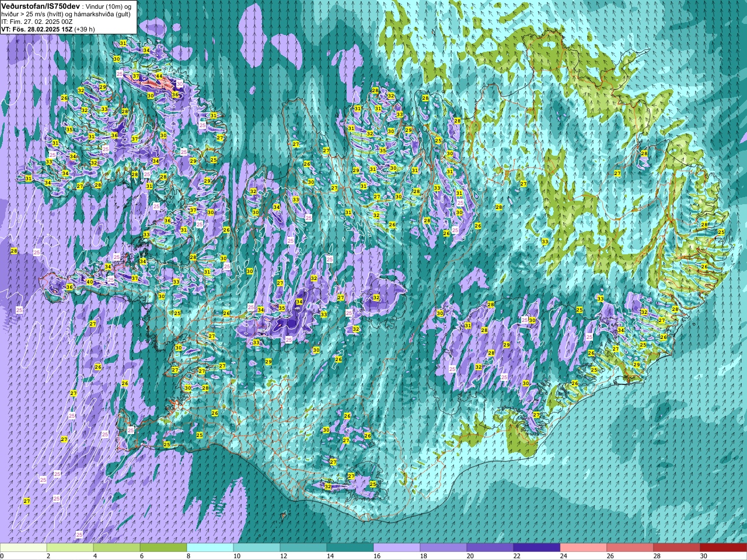The image size is (747, 560).
Task: Click the 'VT: Fös. 28.02.2025 15Z' valid time line
Action: [x=36, y=29]
